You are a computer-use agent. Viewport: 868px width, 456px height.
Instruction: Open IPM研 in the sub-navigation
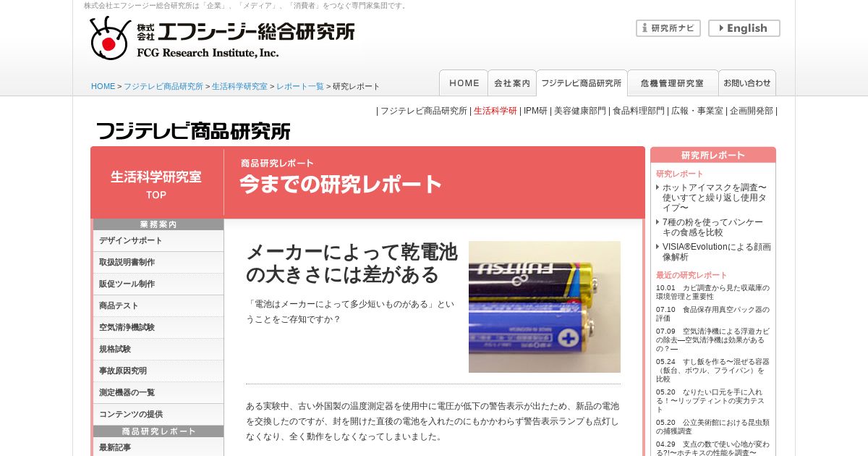click(x=535, y=111)
